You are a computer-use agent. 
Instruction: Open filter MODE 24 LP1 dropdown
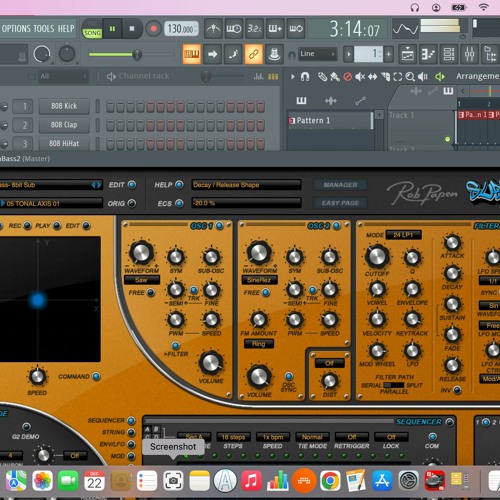coord(403,235)
